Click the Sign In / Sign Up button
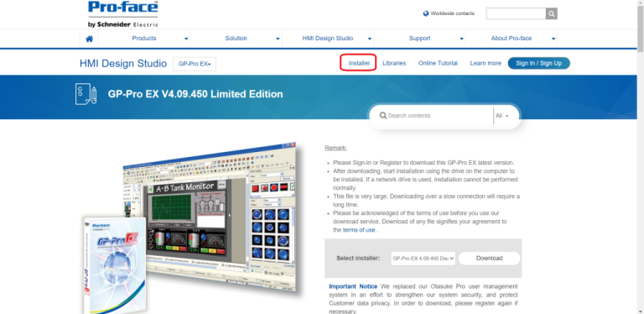This screenshot has width=644, height=314. pos(539,63)
